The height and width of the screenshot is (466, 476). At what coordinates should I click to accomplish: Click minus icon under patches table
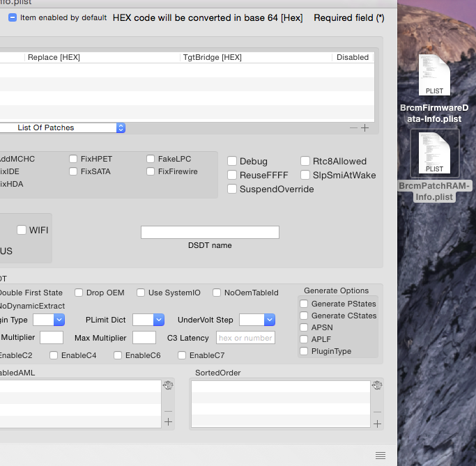(x=353, y=128)
